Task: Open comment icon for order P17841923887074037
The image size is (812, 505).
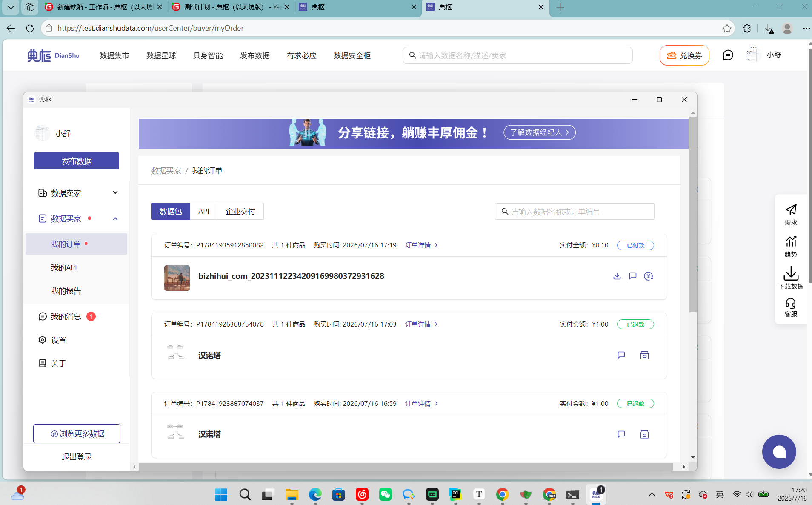Action: (621, 434)
